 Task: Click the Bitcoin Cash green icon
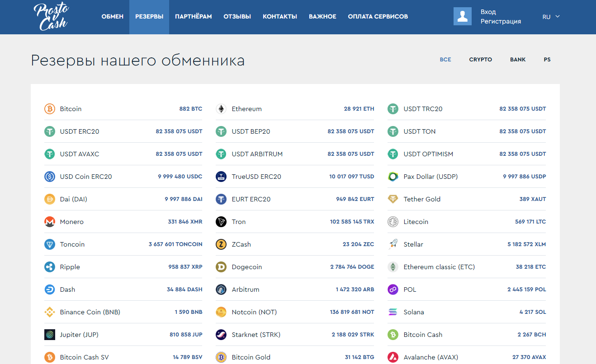(x=393, y=335)
